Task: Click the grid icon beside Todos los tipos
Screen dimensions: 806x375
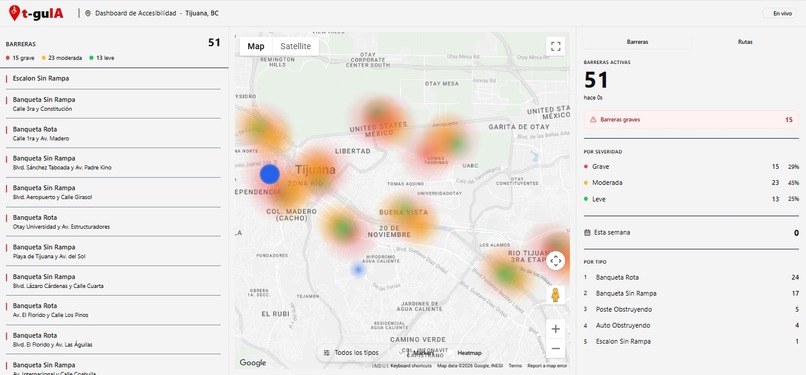Action: (x=326, y=353)
